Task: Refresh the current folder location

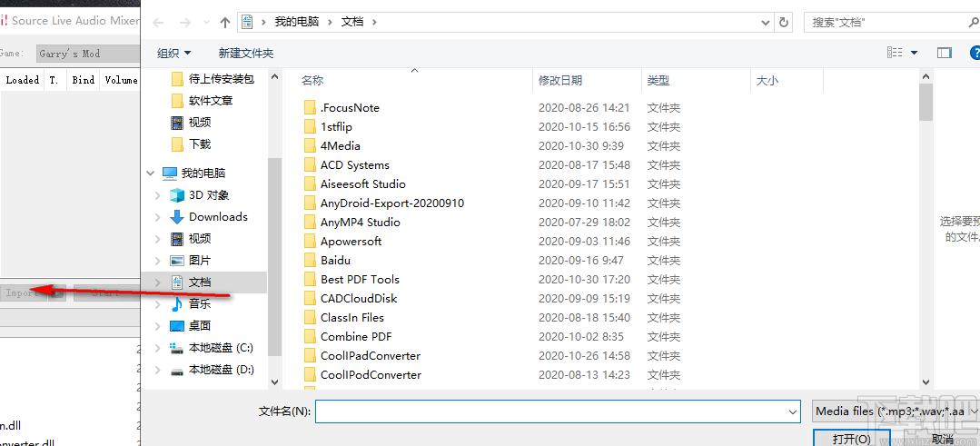Action: pos(784,22)
